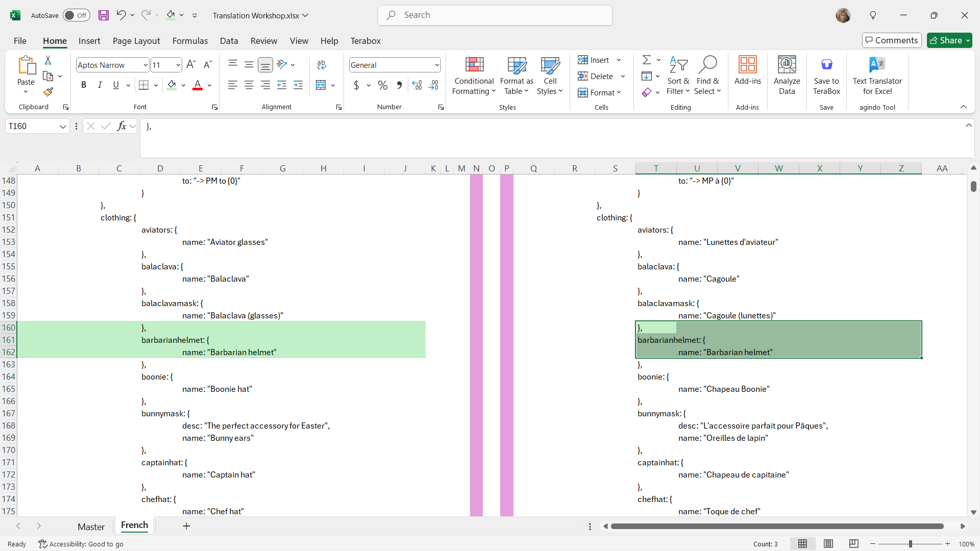Open the font name dropdown
980x551 pixels.
[x=145, y=65]
